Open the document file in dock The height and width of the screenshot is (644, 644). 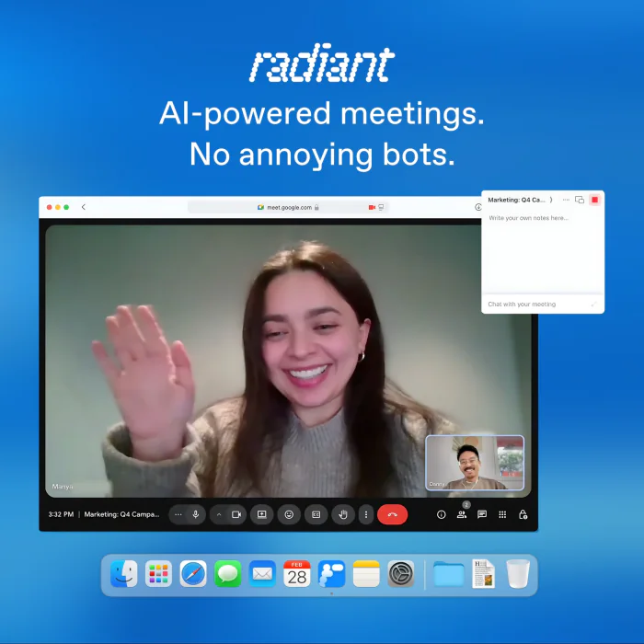pyautogui.click(x=483, y=574)
